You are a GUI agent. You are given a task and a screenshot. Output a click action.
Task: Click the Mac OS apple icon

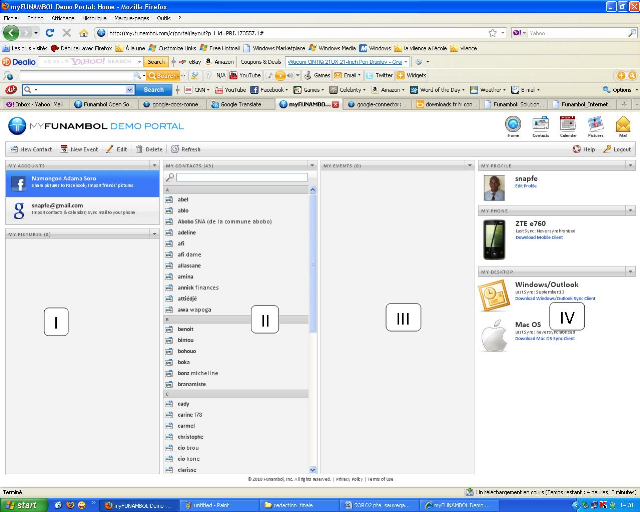coord(494,336)
